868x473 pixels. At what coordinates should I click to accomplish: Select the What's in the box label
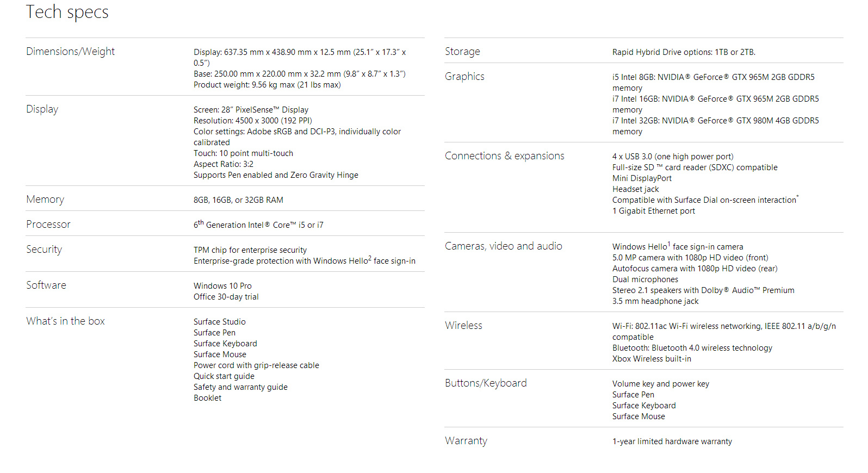65,321
